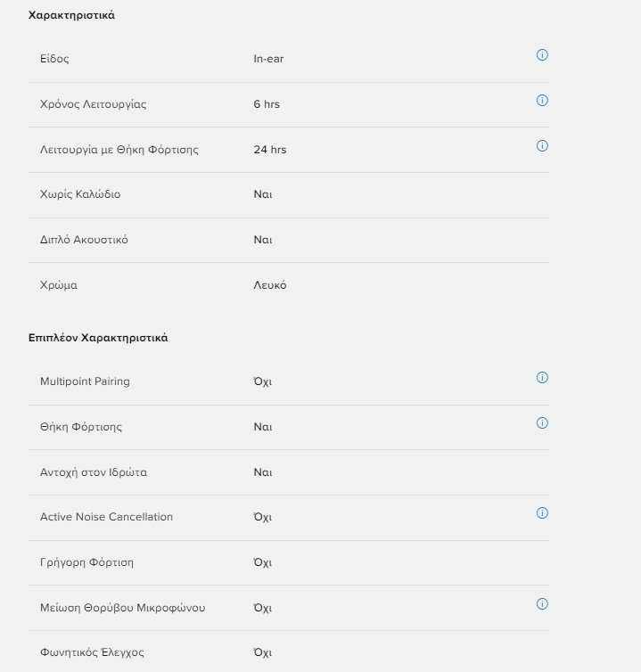Click the In-ear value

pos(268,59)
